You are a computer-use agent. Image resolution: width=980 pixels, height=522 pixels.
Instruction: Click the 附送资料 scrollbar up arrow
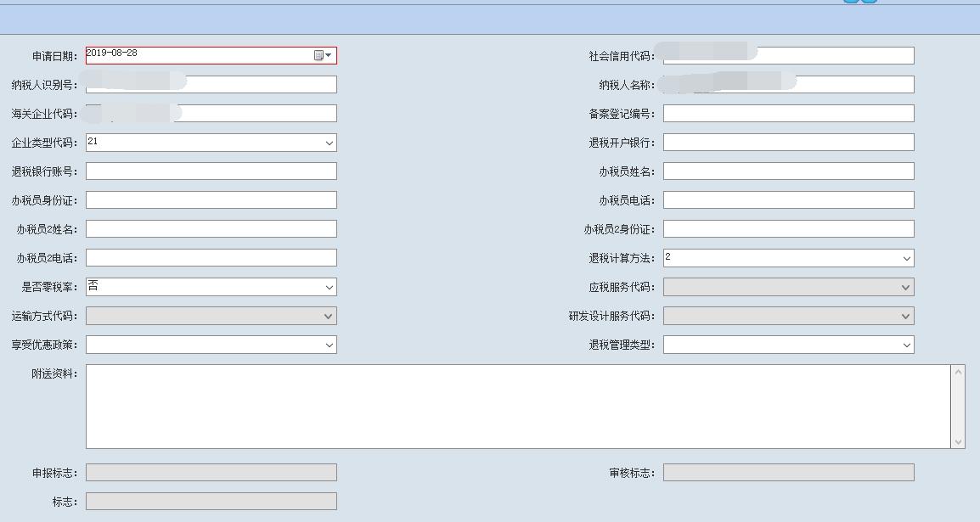[958, 372]
